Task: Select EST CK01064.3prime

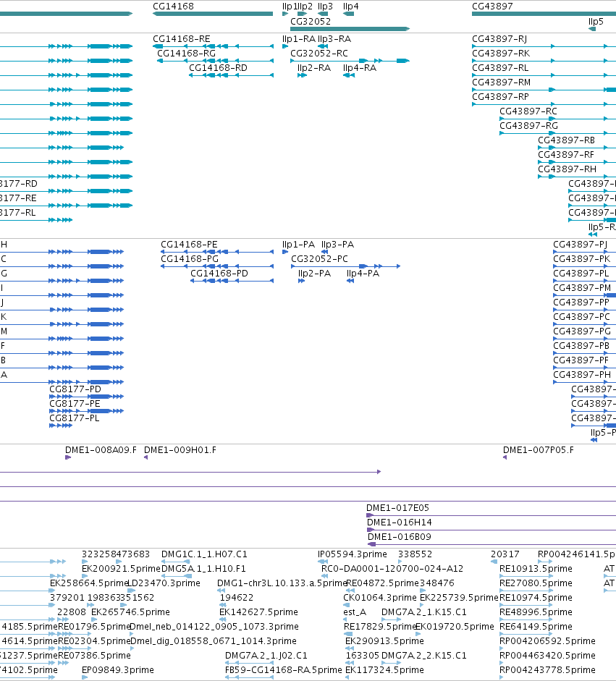Action: pos(347,605)
